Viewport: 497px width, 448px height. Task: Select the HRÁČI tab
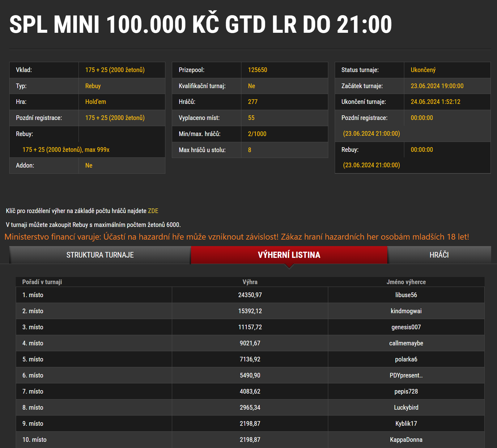coord(439,255)
